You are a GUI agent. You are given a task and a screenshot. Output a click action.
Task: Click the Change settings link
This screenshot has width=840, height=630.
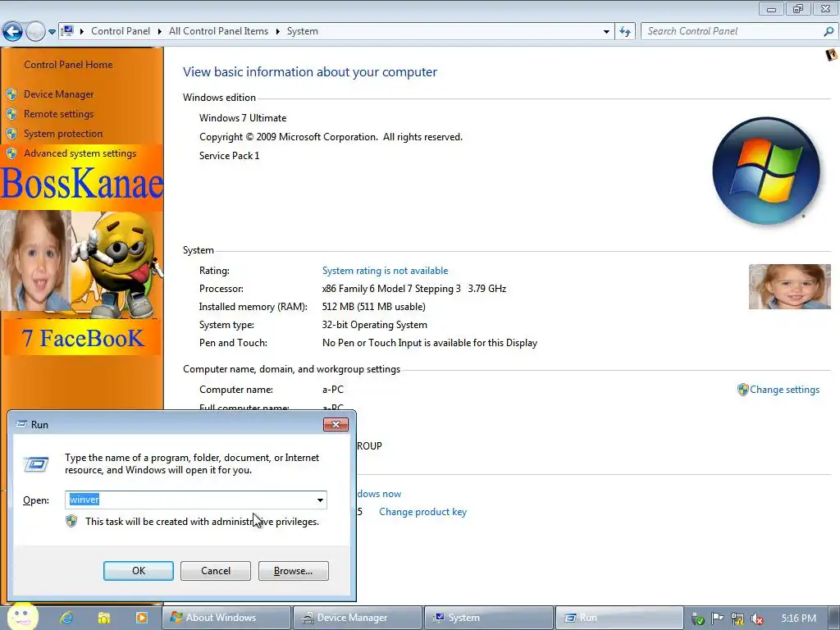tap(785, 390)
